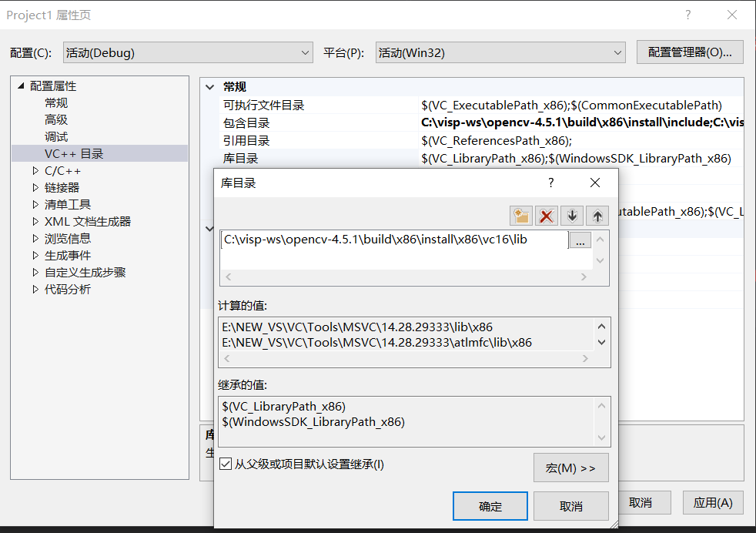The height and width of the screenshot is (533, 756).
Task: Expand the 清单工具 tree node
Action: pos(35,205)
